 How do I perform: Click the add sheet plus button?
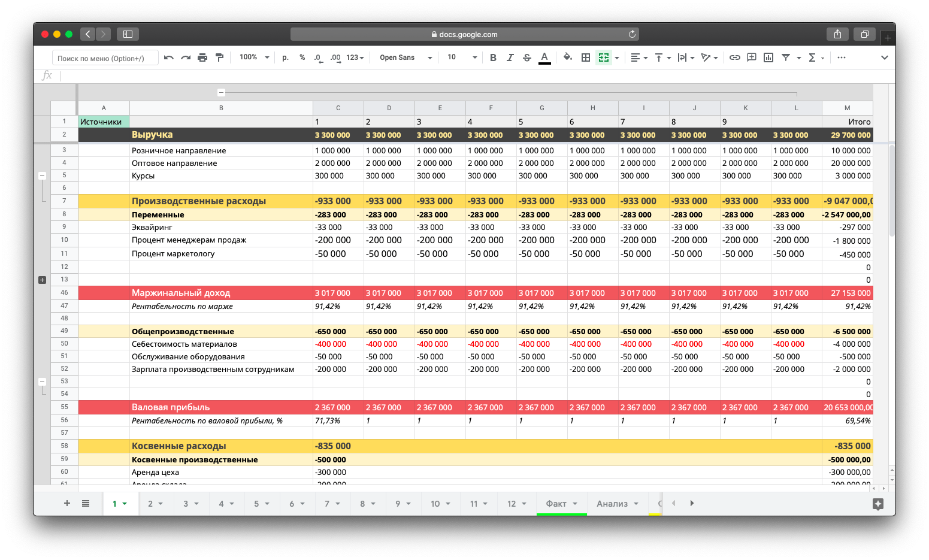pos(67,504)
